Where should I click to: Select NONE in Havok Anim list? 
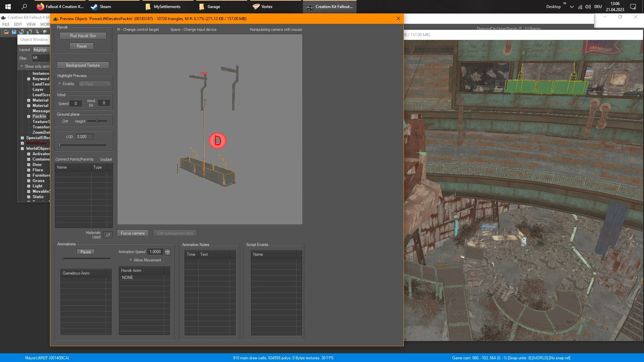point(127,278)
